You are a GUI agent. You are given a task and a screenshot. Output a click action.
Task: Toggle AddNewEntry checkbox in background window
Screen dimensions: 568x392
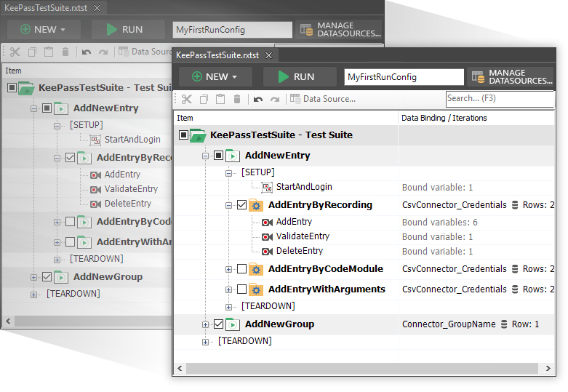47,108
